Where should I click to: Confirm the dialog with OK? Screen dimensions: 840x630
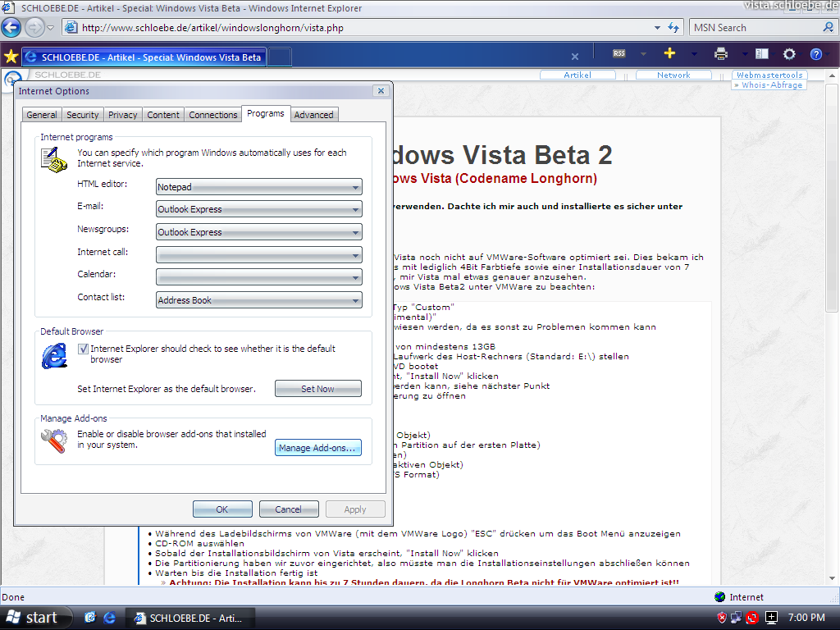(x=222, y=509)
